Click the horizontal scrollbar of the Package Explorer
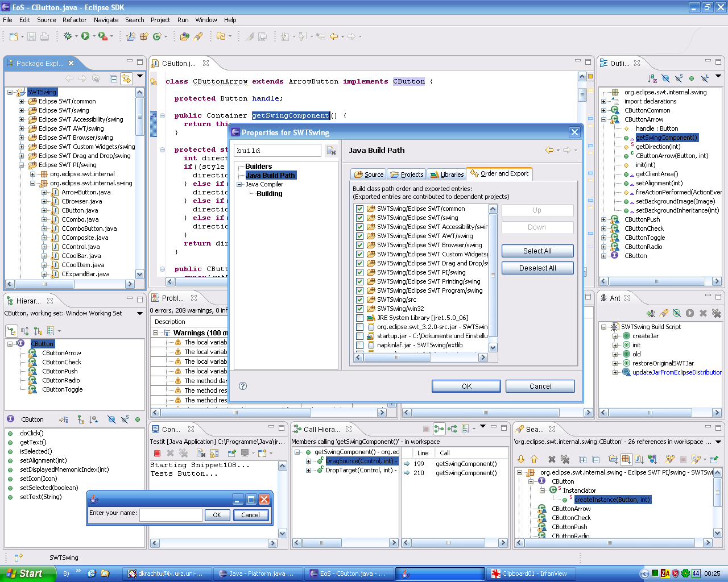The width and height of the screenshot is (728, 582). pos(70,284)
